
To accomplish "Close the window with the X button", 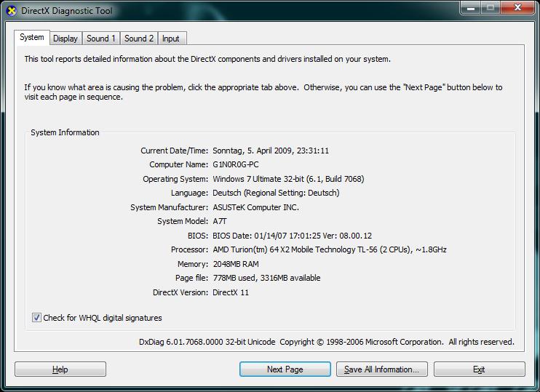I will click(517, 7).
